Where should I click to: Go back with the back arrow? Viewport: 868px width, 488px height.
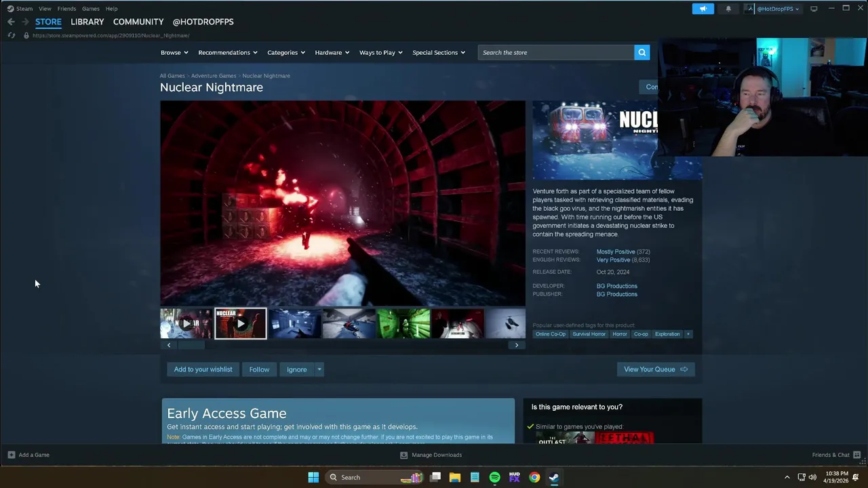pos(11,22)
